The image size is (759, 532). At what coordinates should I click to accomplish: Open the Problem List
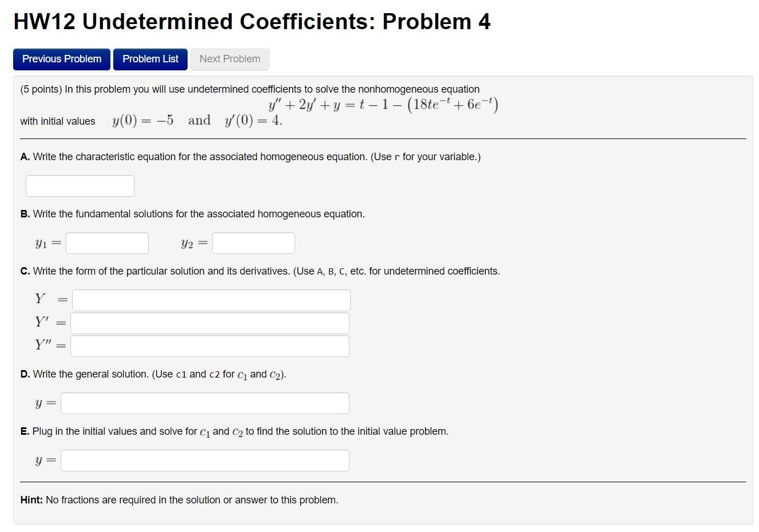tap(150, 59)
